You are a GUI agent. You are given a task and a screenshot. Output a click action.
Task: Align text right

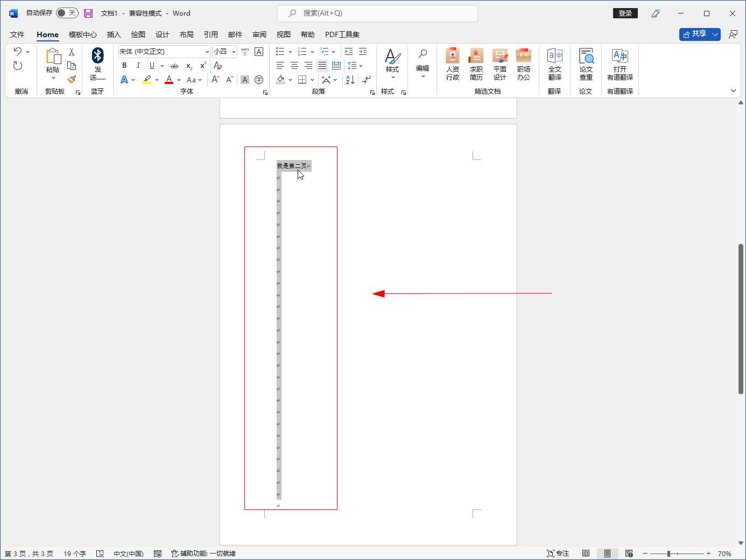(x=308, y=66)
